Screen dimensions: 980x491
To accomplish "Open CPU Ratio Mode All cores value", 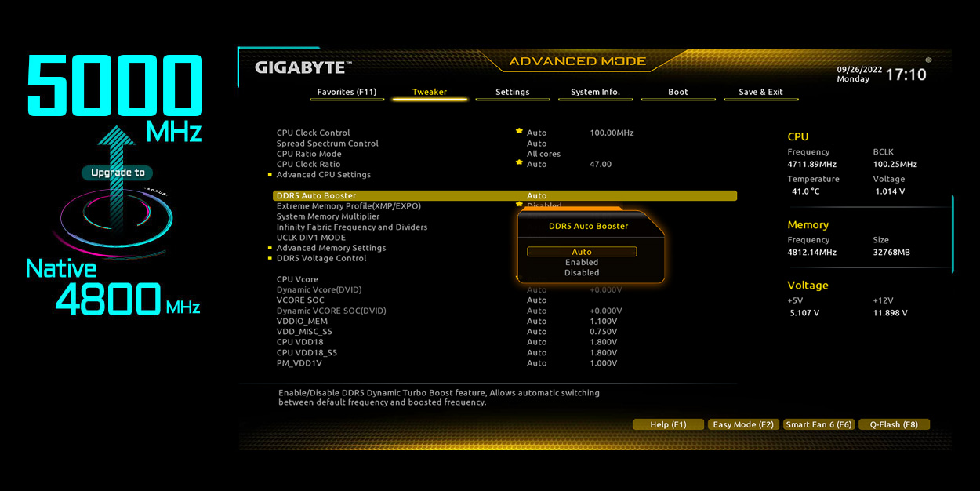I will coord(543,154).
